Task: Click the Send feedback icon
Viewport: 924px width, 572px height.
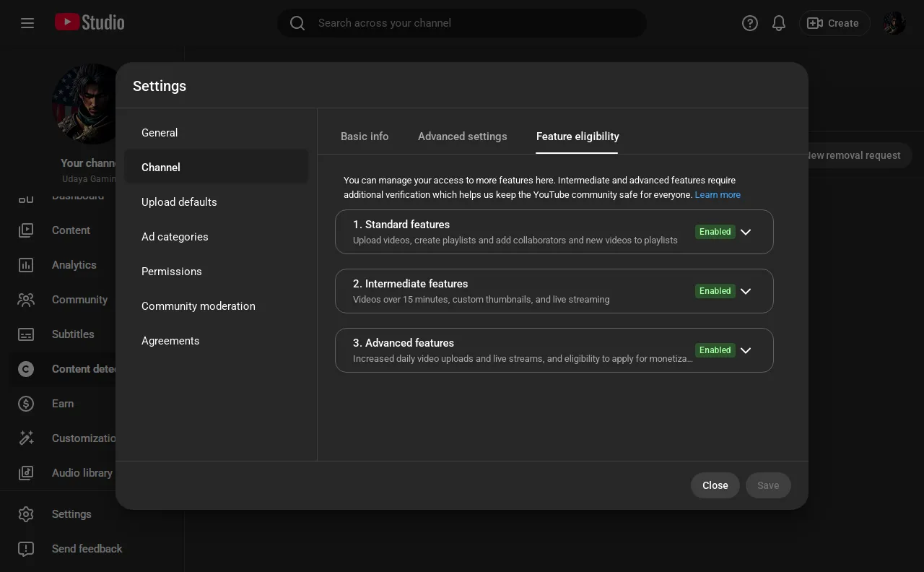Action: (x=26, y=549)
